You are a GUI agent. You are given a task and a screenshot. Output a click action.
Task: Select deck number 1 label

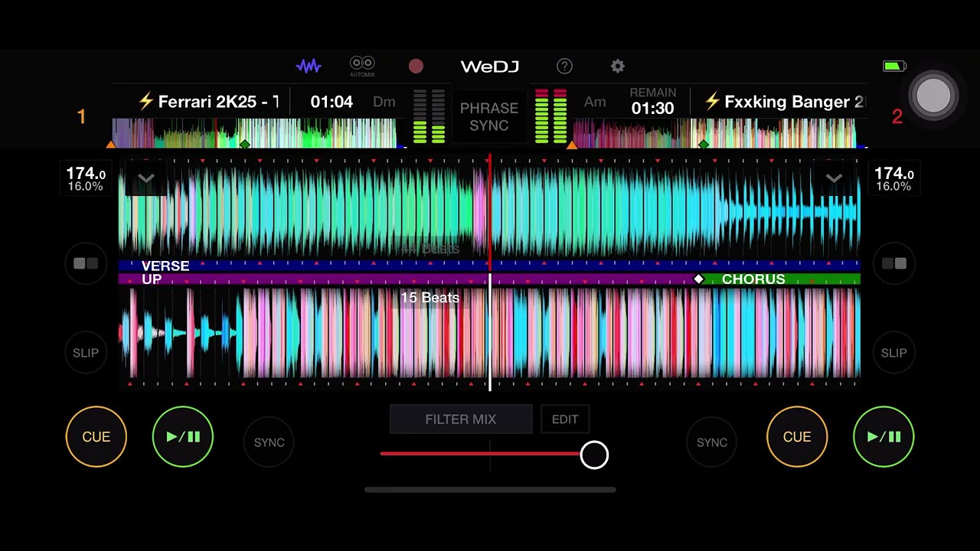pos(81,117)
